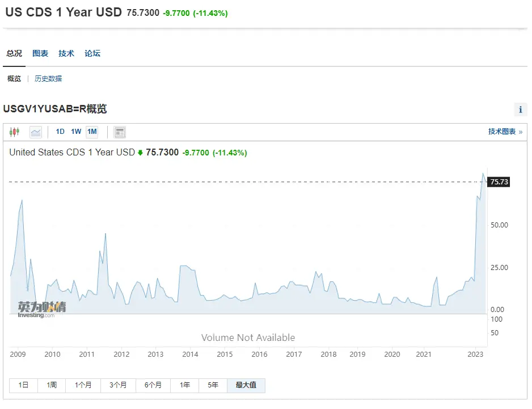Select the 概览 sub-tab
Screen dimensions: 532x409
(14, 79)
